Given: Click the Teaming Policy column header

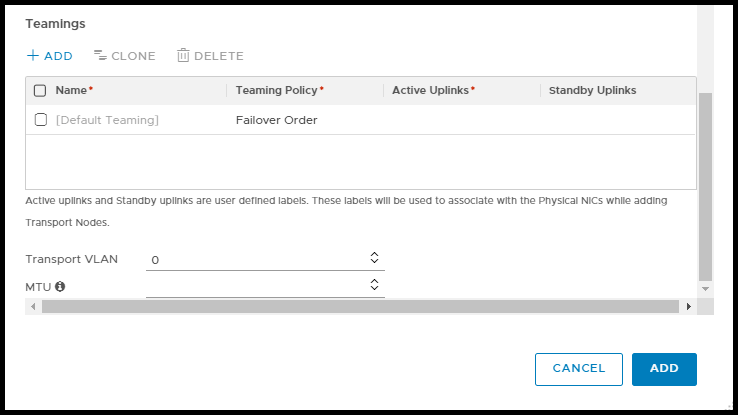Looking at the screenshot, I should pyautogui.click(x=279, y=91).
